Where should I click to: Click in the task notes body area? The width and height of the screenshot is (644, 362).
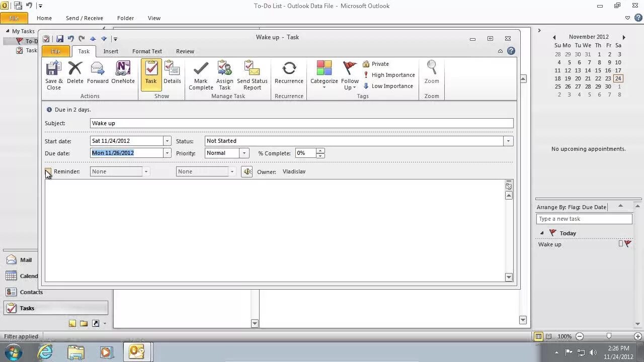(275, 230)
